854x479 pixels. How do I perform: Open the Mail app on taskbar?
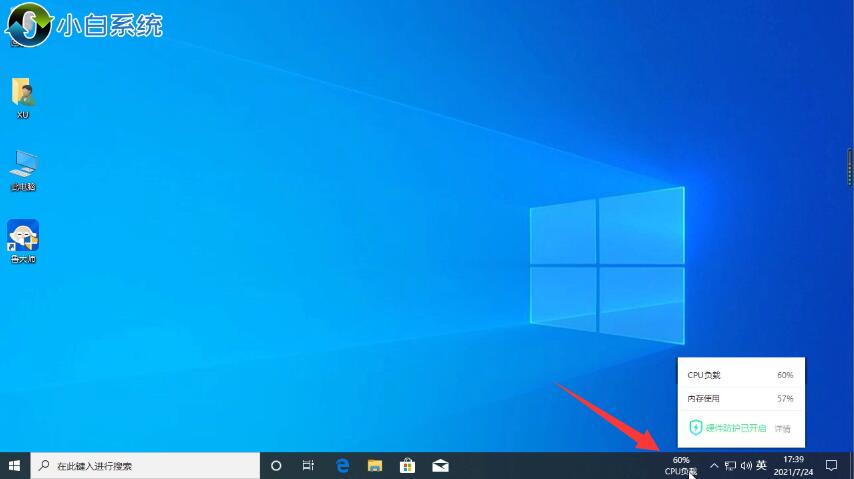click(x=440, y=466)
